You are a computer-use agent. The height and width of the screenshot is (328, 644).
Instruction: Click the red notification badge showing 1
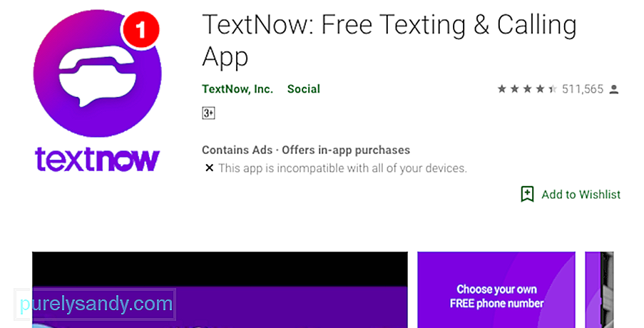pyautogui.click(x=140, y=29)
